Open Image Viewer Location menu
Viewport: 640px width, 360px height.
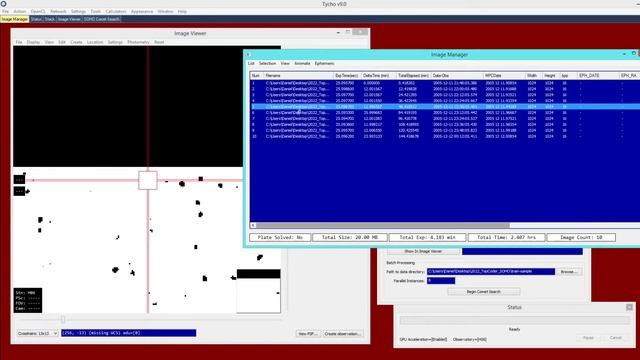[95, 42]
